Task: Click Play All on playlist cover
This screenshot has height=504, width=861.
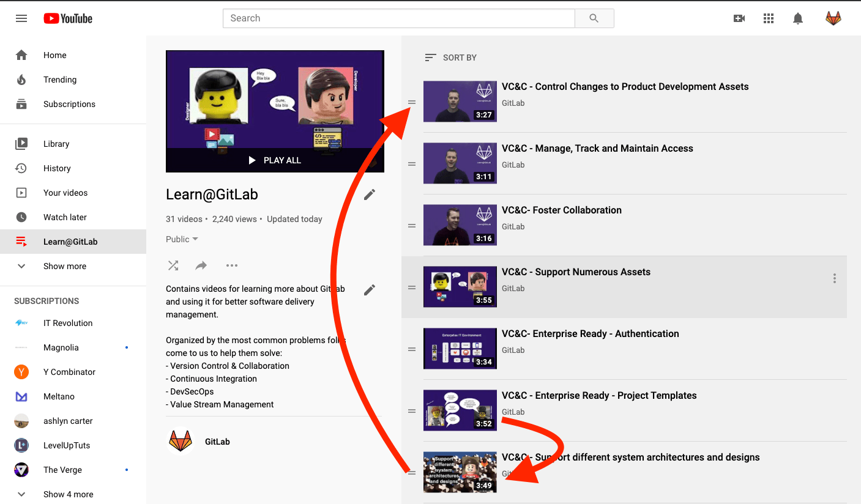Action: point(275,160)
